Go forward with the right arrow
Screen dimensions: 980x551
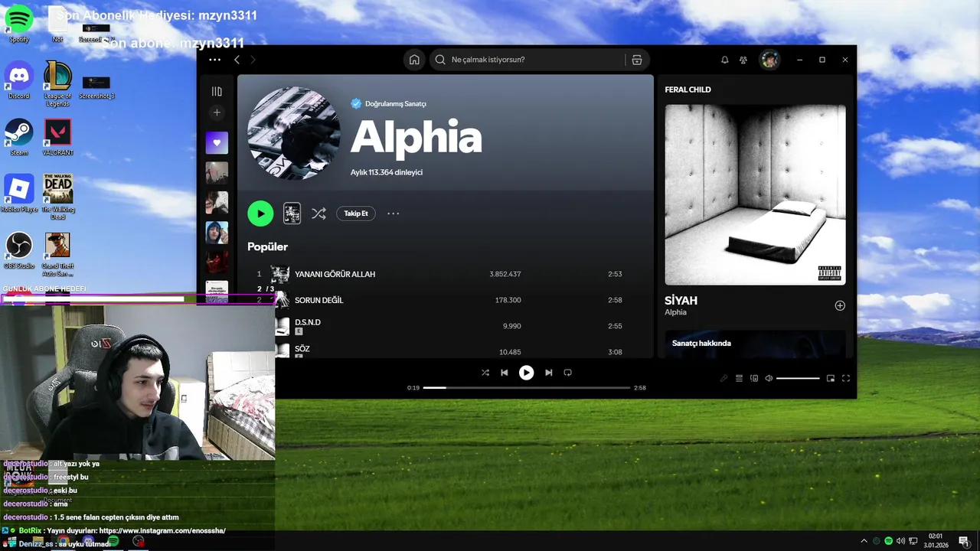pos(253,60)
